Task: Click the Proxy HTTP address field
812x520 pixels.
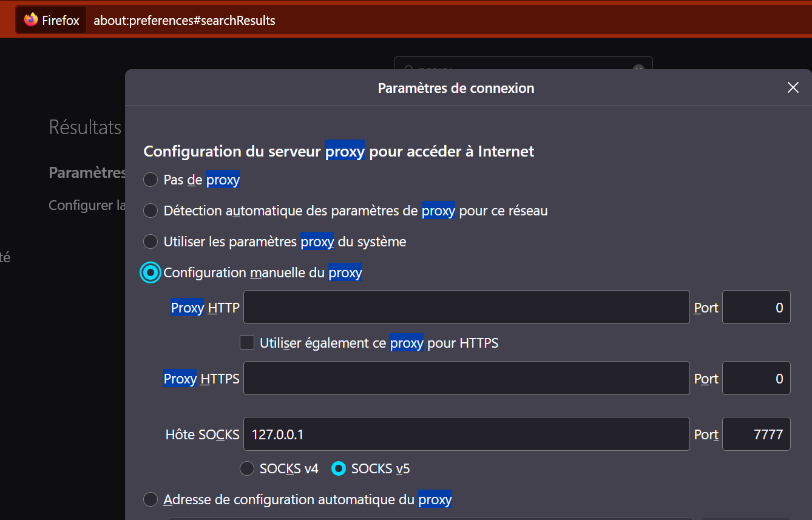Action: pos(466,308)
